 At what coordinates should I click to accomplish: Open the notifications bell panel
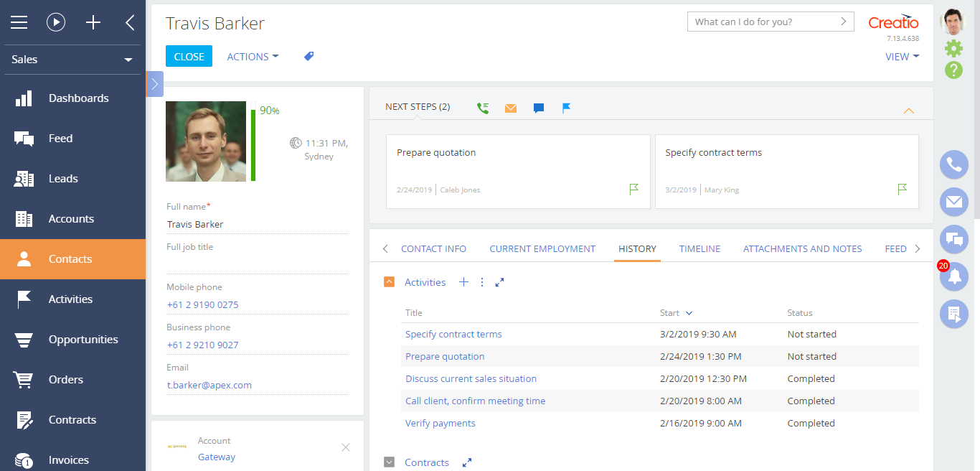point(953,277)
